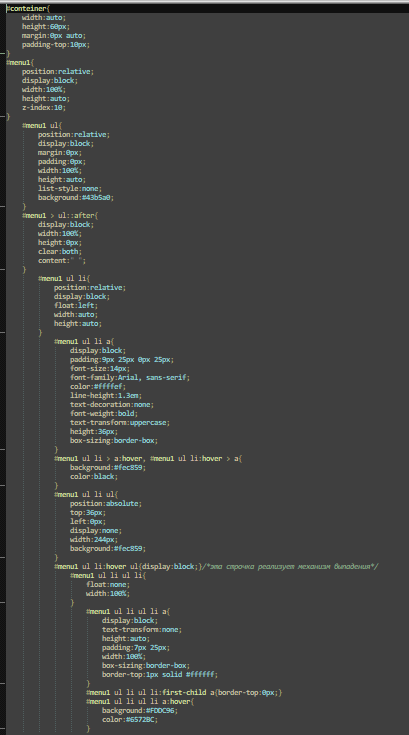
Task: Click #menu1 ul li:hover ul{display:block;} rule
Action: [x=128, y=567]
